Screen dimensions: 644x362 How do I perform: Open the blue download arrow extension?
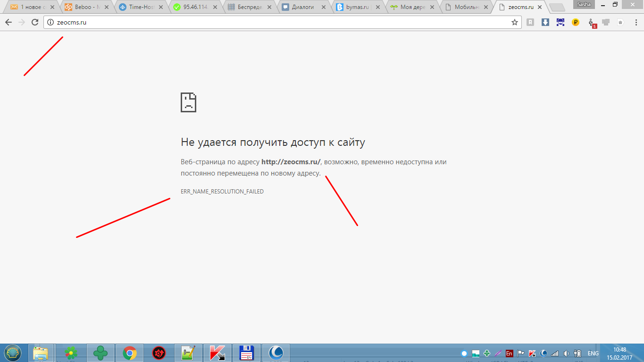(x=545, y=22)
